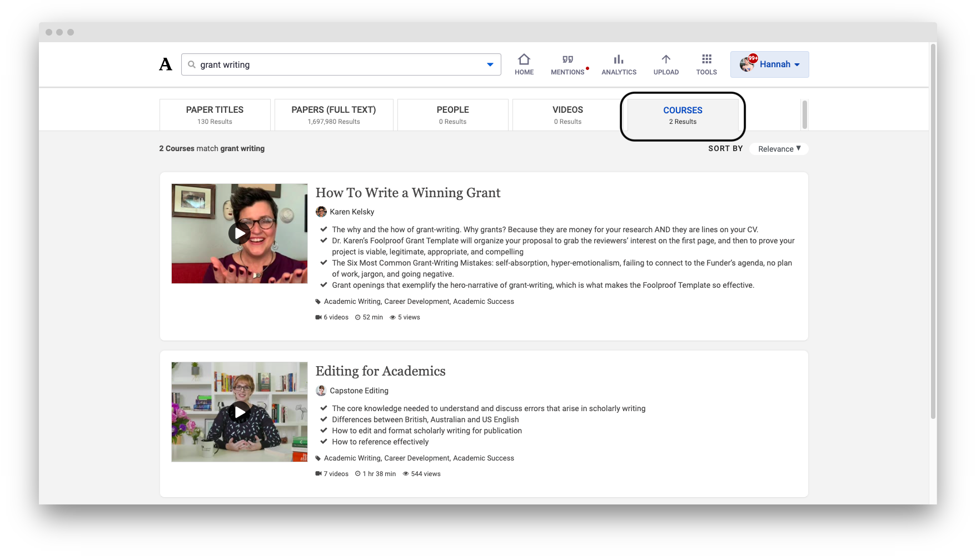
Task: Click the camera icon next to '6 videos'
Action: click(x=318, y=317)
